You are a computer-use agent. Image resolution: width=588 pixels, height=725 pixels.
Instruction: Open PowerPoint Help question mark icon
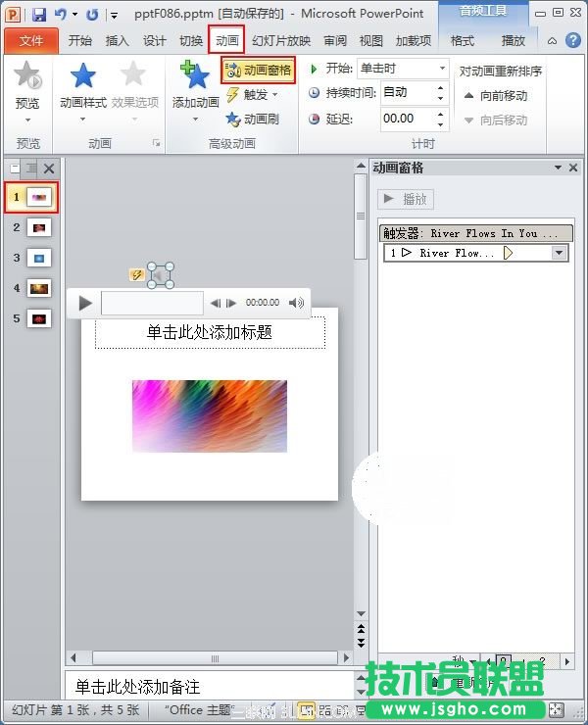[573, 40]
